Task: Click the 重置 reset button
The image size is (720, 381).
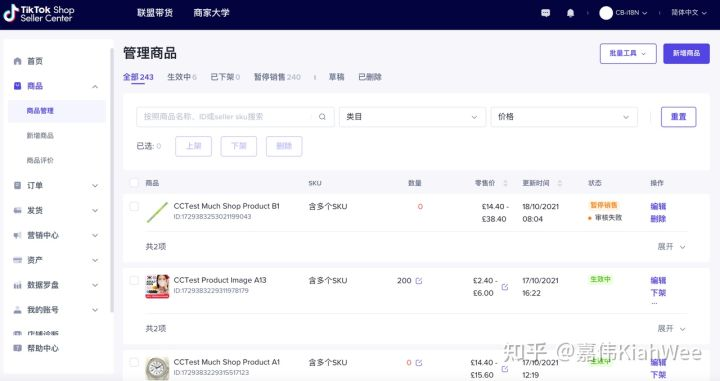Action: pos(678,117)
